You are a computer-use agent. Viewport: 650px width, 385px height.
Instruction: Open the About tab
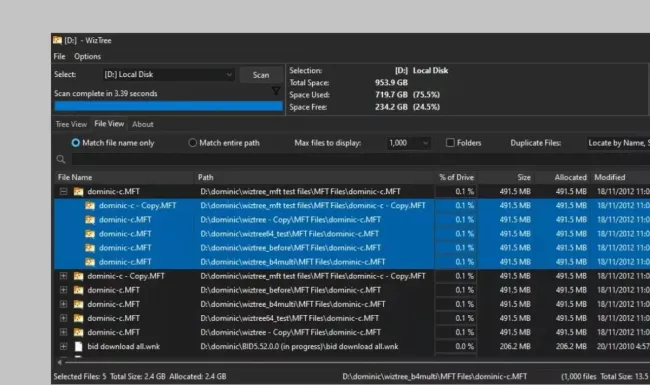click(x=143, y=124)
